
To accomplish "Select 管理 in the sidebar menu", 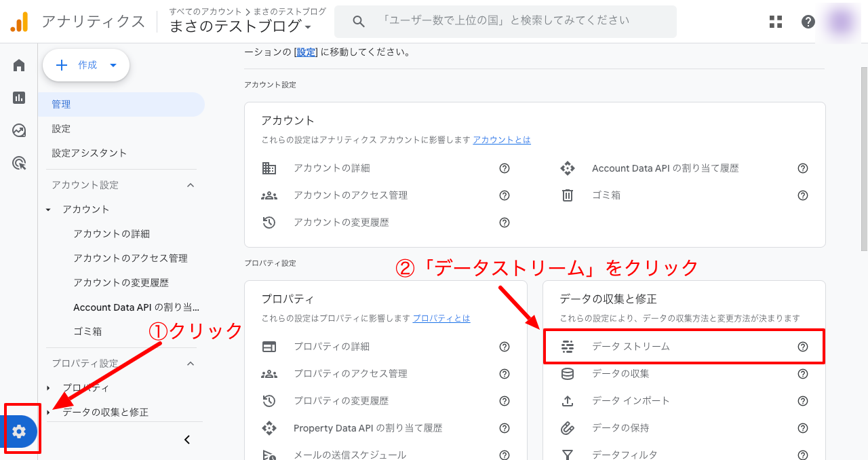I will 121,104.
